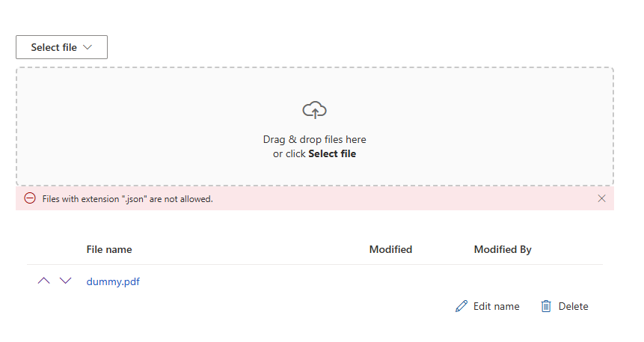Click the Modified By column header

[503, 249]
